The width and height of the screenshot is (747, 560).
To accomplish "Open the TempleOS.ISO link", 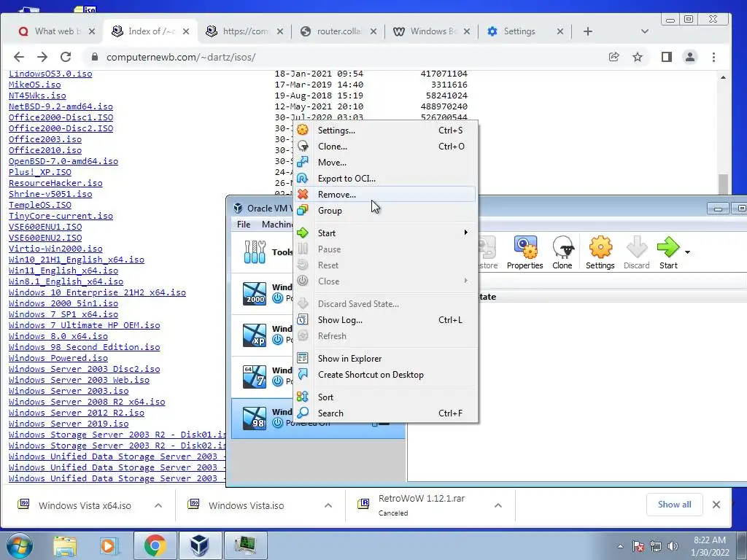I will click(x=40, y=205).
